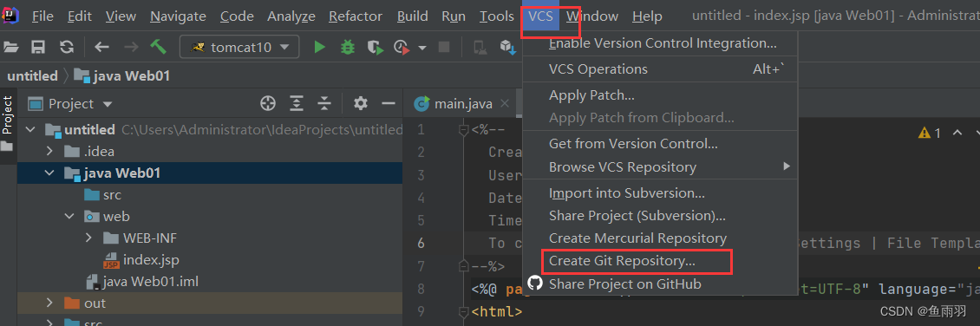Viewport: 980px width, 326px height.
Task: Open the File menu
Action: pyautogui.click(x=42, y=16)
